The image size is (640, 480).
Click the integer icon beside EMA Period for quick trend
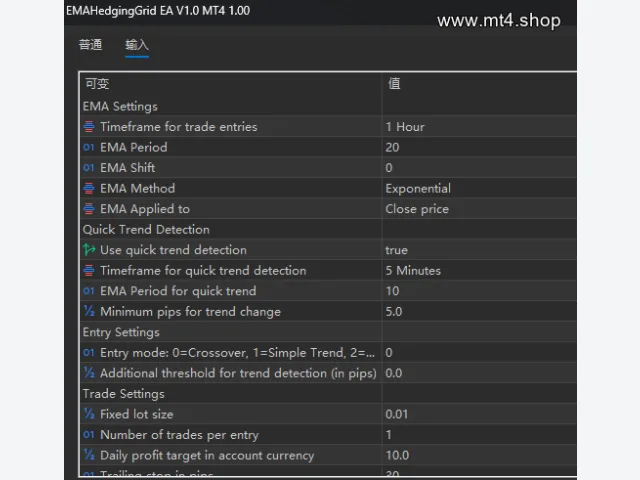click(89, 291)
